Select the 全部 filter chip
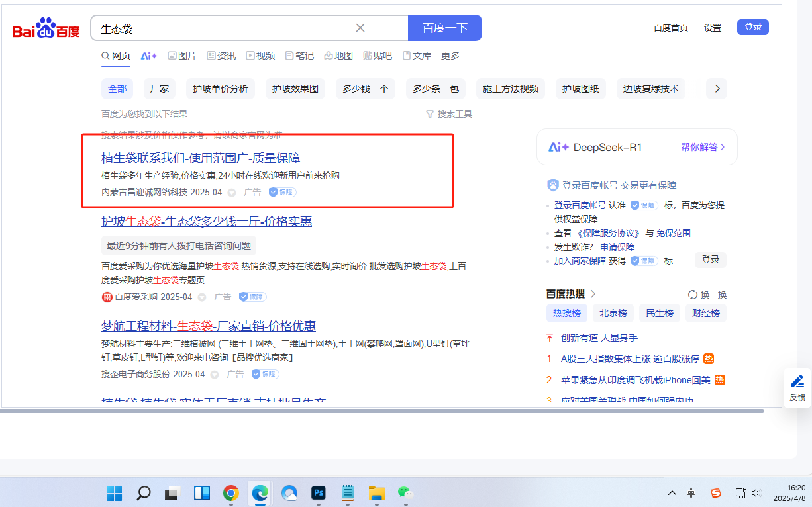Viewport: 812px width, 507px height. (x=117, y=89)
